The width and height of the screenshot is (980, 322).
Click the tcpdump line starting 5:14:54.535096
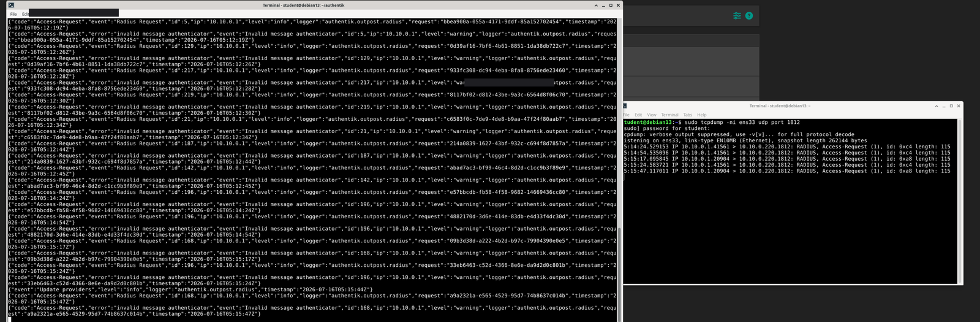pyautogui.click(x=787, y=153)
